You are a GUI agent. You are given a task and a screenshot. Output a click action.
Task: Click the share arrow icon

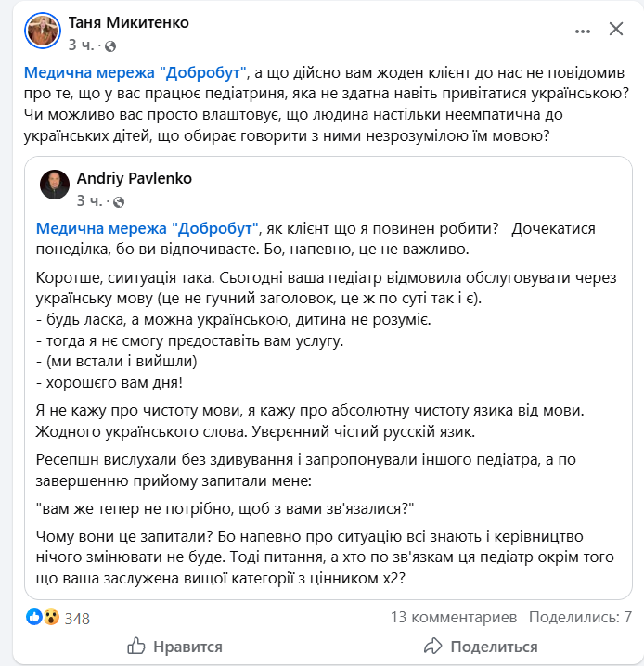point(432,646)
